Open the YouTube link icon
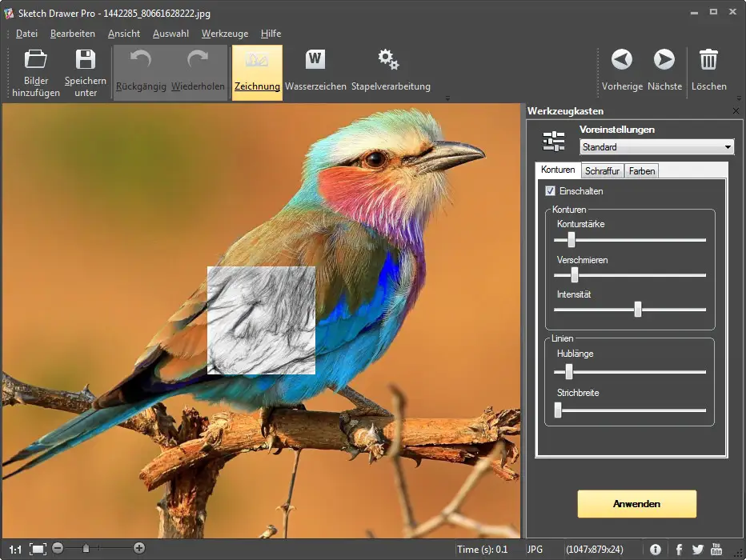Screen dimensions: 746x560 click(716, 549)
